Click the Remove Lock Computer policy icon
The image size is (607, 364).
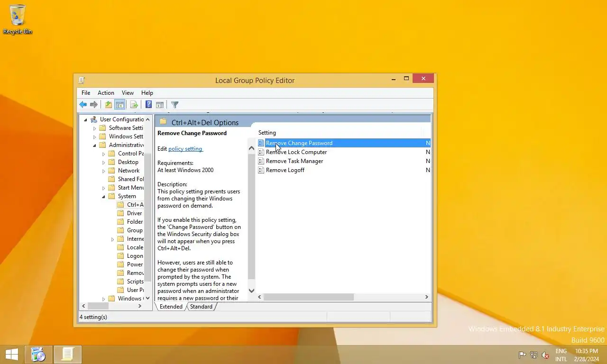click(x=261, y=152)
